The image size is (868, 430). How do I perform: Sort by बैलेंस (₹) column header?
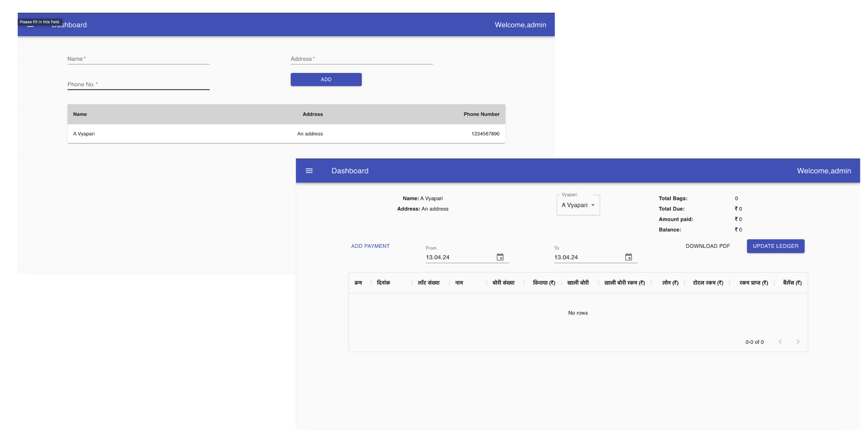(792, 283)
